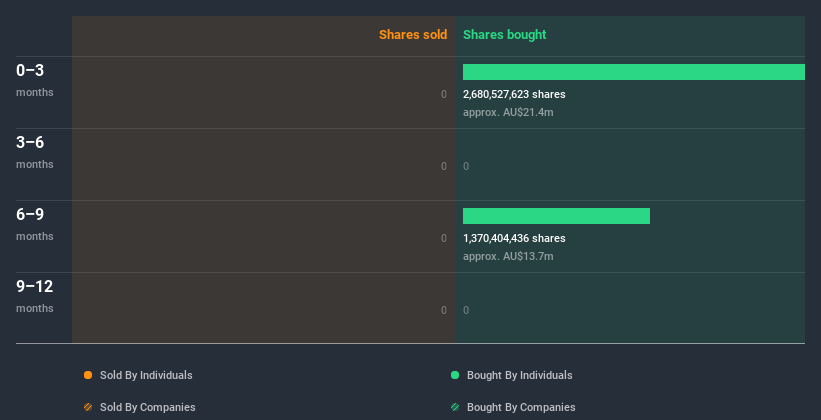Click the Bought By Individuals legend label

click(x=519, y=375)
